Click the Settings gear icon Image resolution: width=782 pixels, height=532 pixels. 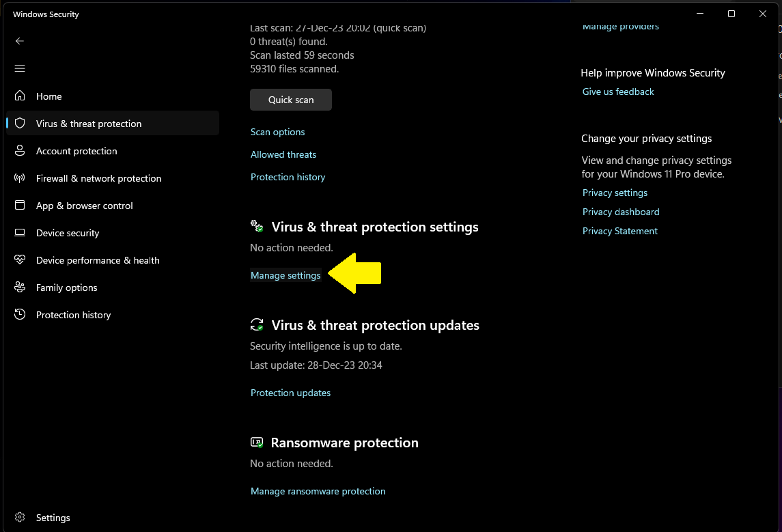tap(20, 518)
